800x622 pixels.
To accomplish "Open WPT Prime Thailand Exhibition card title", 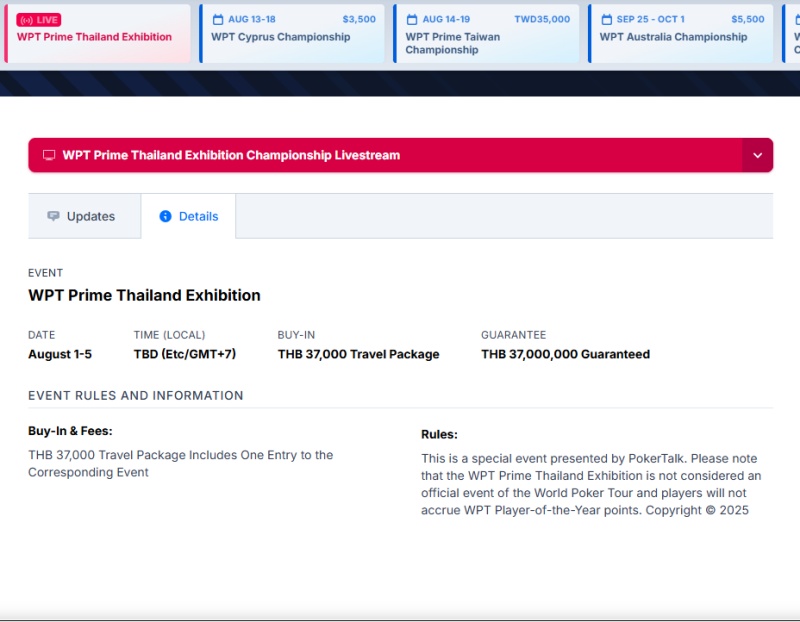I will tap(94, 37).
